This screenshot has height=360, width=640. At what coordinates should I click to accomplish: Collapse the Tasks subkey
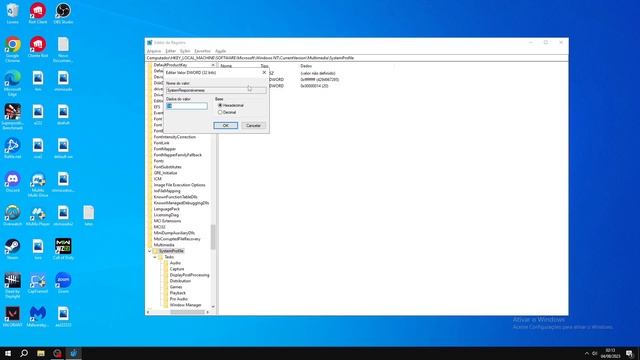(155, 257)
